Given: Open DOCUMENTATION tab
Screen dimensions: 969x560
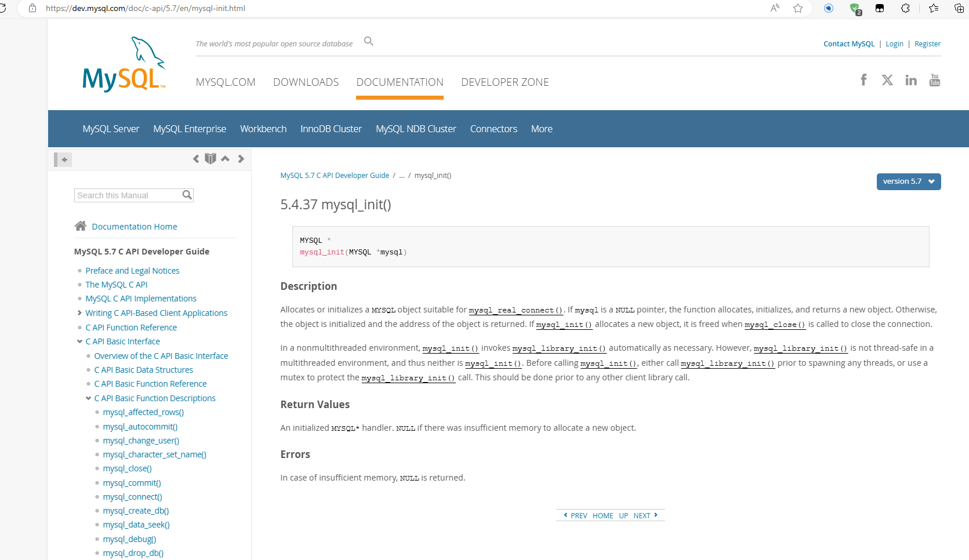Looking at the screenshot, I should coord(400,82).
